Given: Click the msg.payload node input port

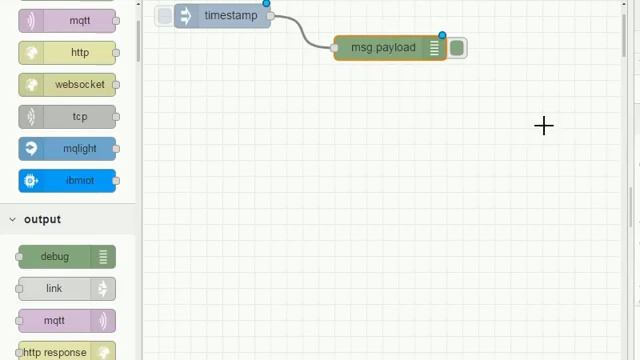Looking at the screenshot, I should 334,48.
